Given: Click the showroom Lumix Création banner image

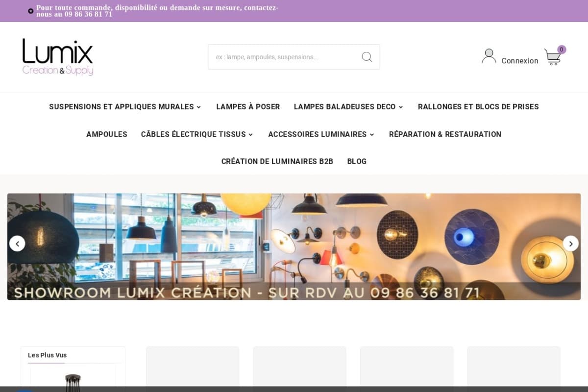Looking at the screenshot, I should [x=294, y=246].
